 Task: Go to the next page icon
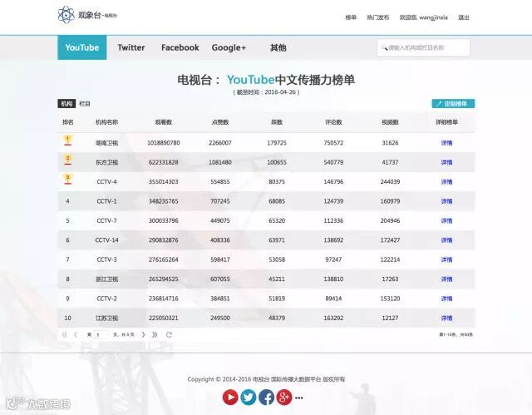click(143, 334)
